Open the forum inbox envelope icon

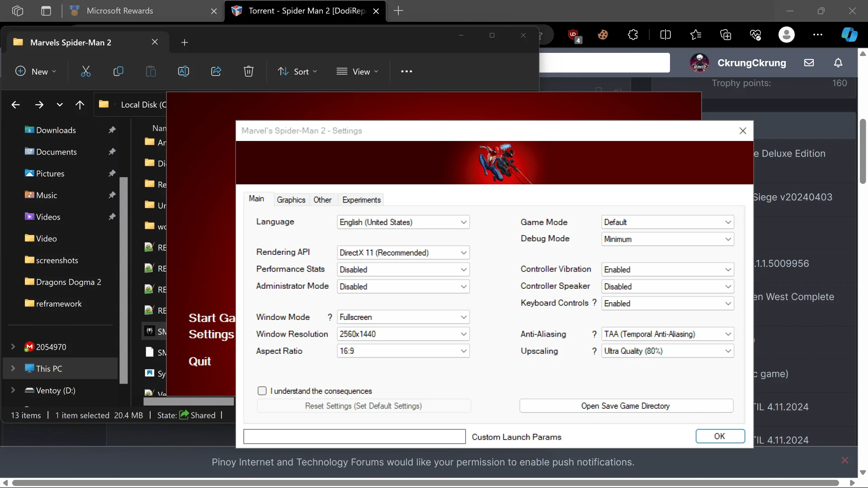tap(809, 63)
